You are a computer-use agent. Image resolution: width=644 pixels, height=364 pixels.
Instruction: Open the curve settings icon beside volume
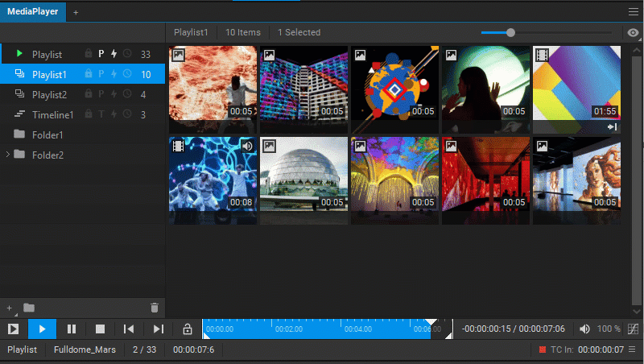tap(633, 329)
